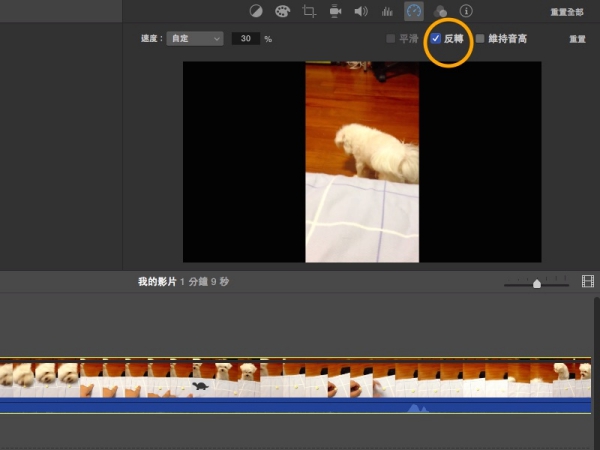Open the volume speaker icon
This screenshot has width=600, height=450.
[x=361, y=11]
